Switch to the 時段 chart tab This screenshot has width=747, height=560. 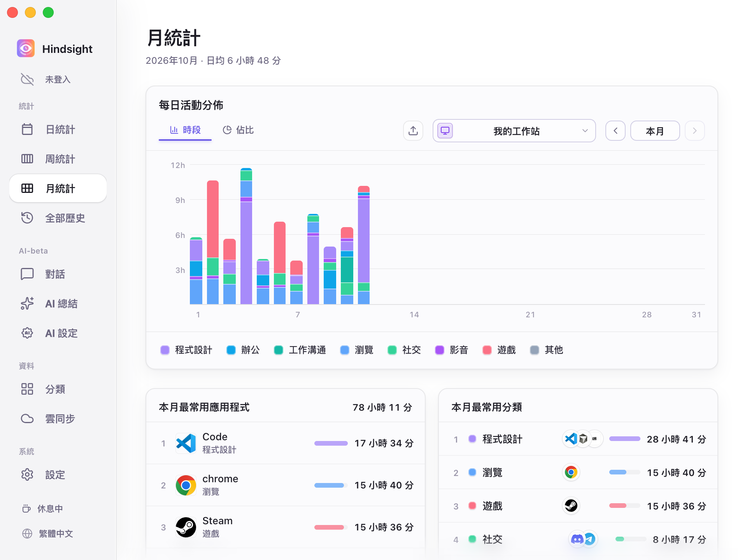point(185,130)
